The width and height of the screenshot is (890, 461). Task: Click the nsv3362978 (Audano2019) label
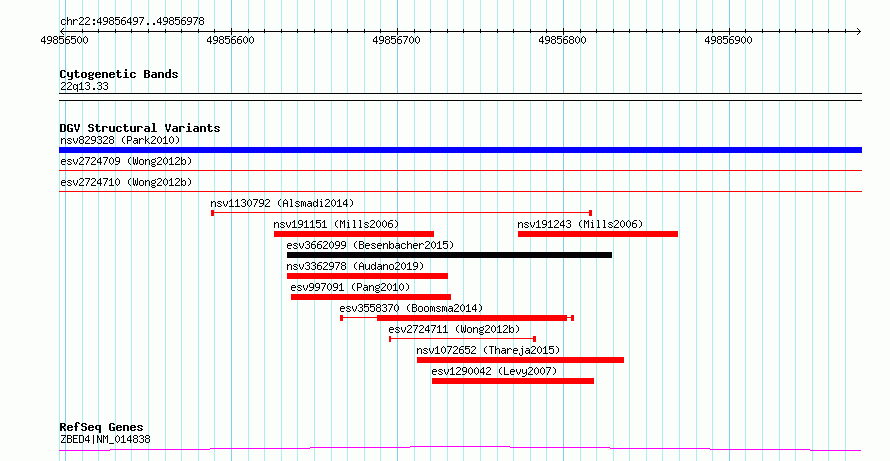tap(355, 266)
